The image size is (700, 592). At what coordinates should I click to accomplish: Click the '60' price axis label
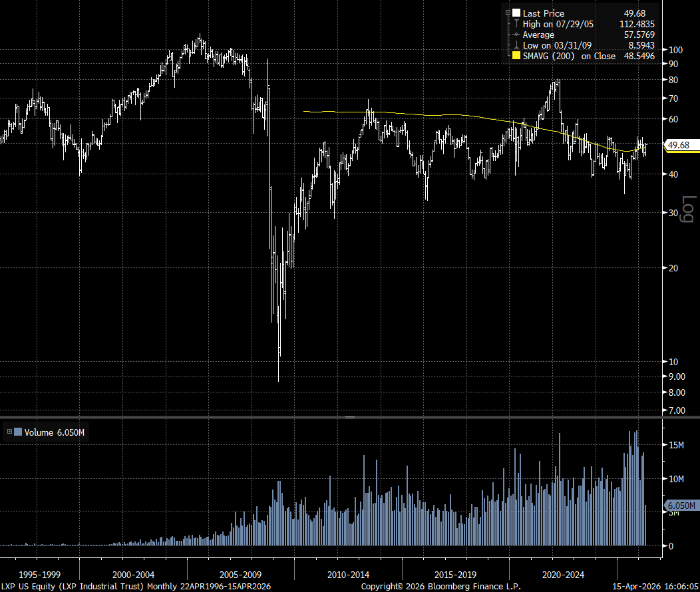(x=673, y=119)
